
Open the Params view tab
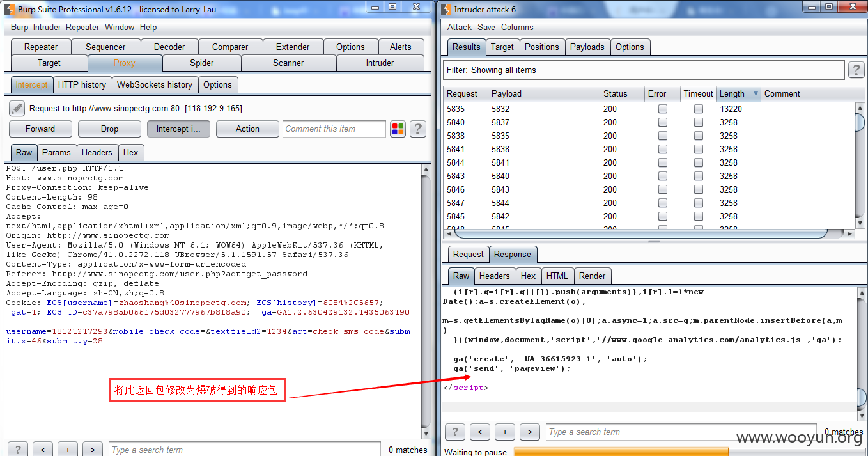(57, 152)
